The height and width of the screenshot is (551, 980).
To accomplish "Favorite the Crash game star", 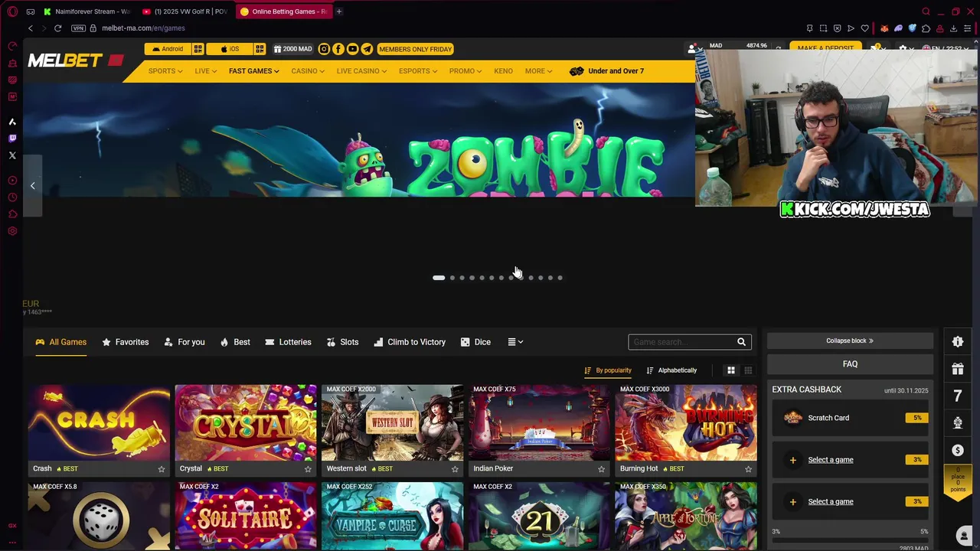I will tap(161, 468).
